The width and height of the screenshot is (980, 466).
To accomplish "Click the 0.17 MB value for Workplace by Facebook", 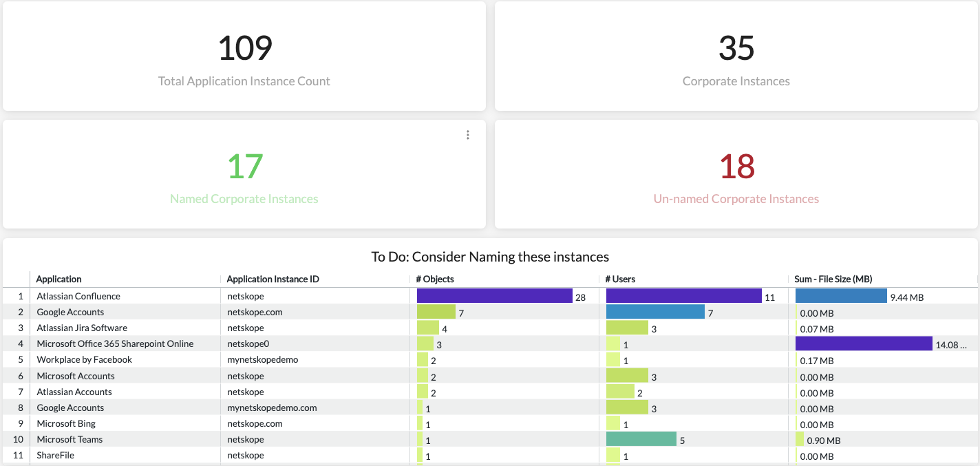I will (x=817, y=361).
